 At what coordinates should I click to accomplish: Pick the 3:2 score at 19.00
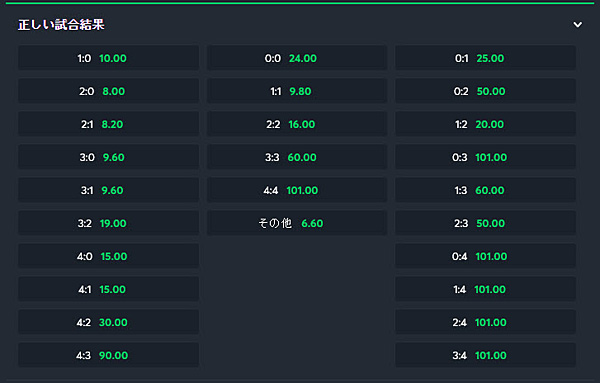[x=108, y=223]
